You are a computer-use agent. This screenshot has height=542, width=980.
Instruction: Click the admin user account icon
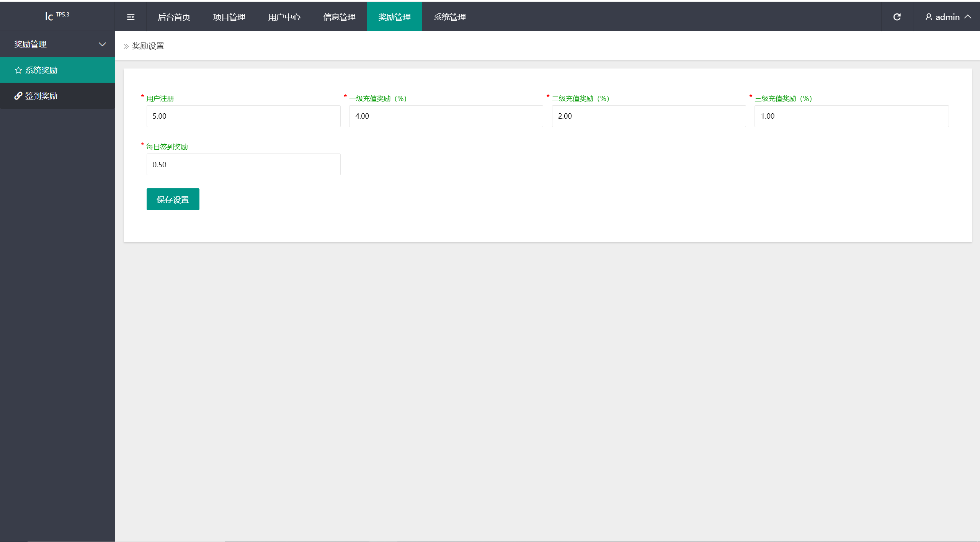pos(929,17)
